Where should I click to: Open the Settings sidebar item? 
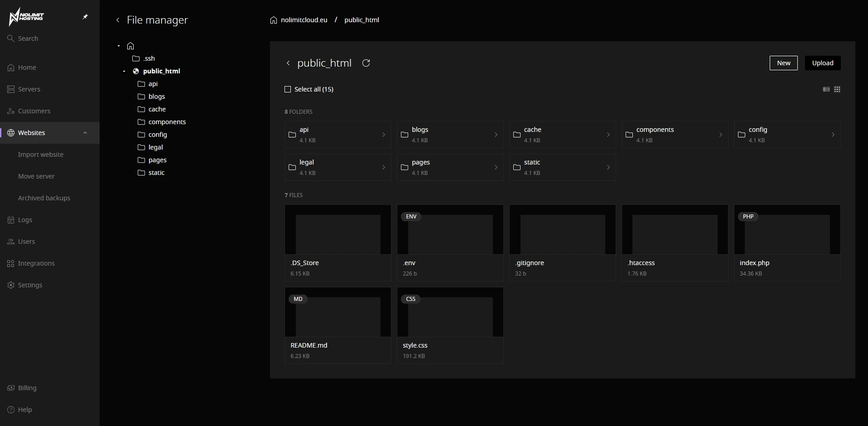pos(50,285)
